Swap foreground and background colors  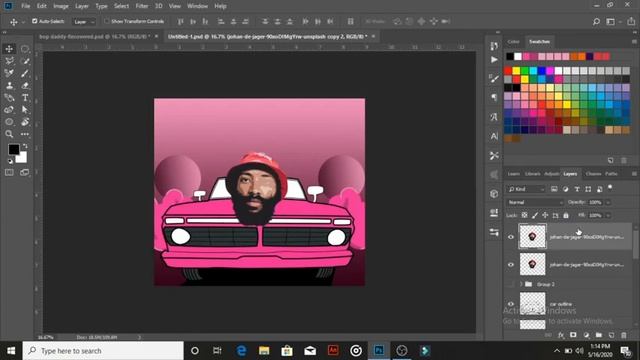click(25, 146)
